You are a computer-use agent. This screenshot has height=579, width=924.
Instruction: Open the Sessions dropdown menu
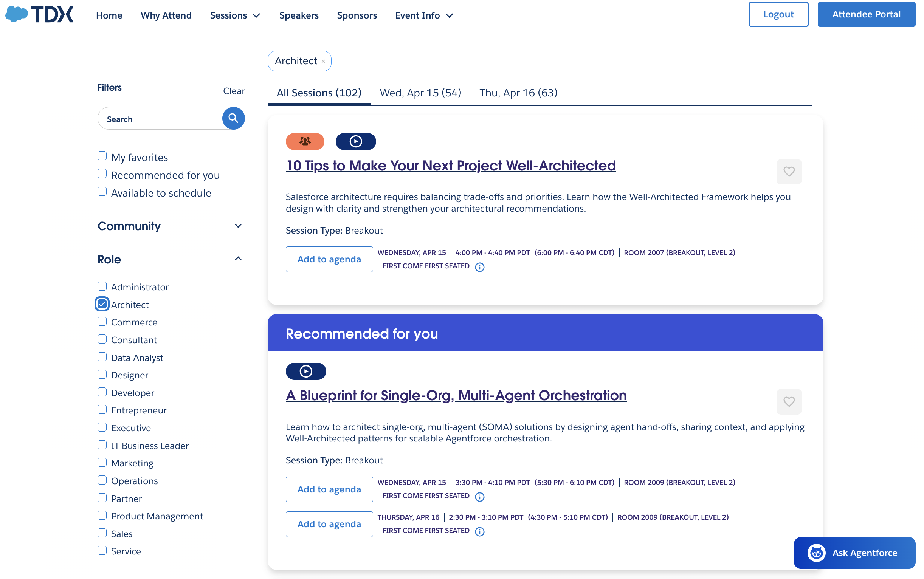tap(235, 15)
